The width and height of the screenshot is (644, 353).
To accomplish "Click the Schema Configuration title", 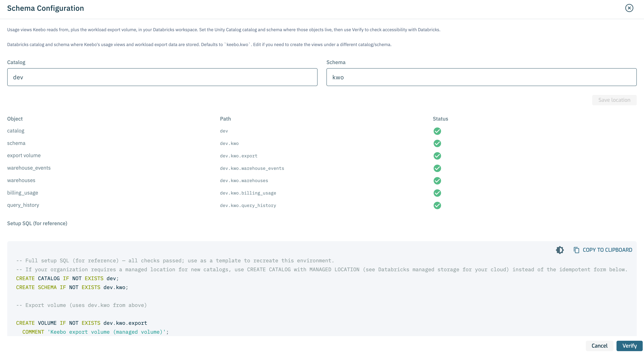I will click(45, 8).
